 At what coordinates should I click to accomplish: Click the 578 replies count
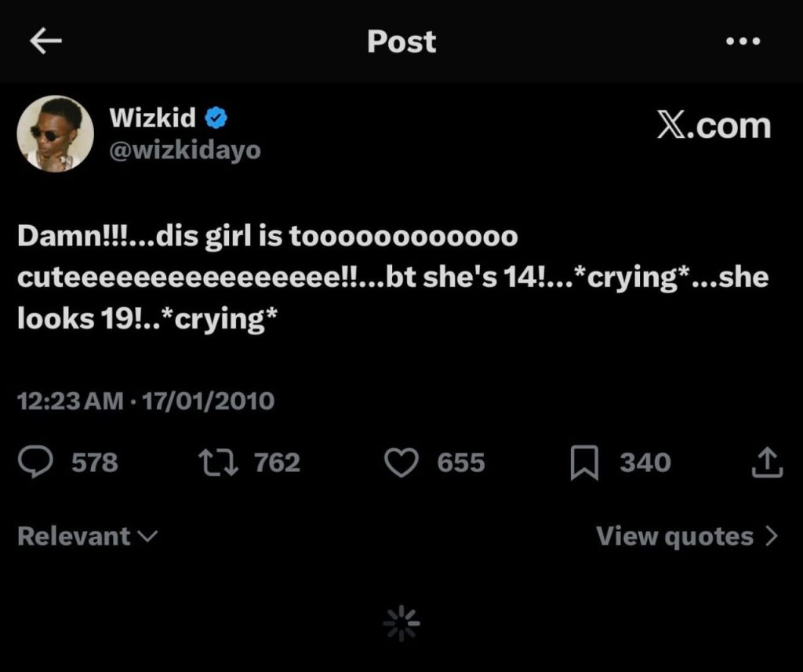pyautogui.click(x=94, y=463)
